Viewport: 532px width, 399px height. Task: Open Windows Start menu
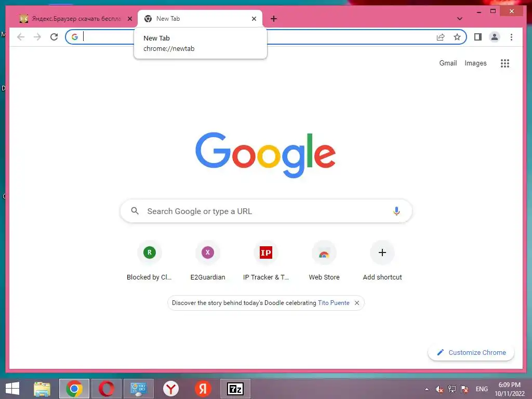point(12,389)
